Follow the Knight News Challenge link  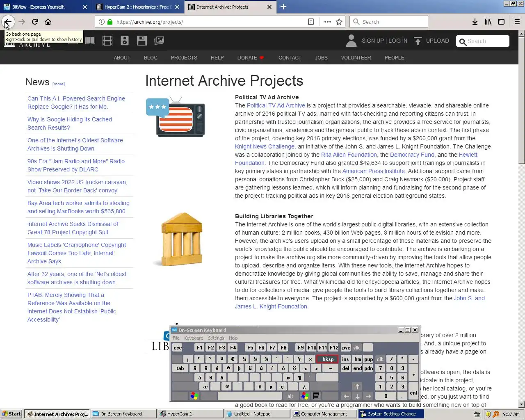point(265,146)
